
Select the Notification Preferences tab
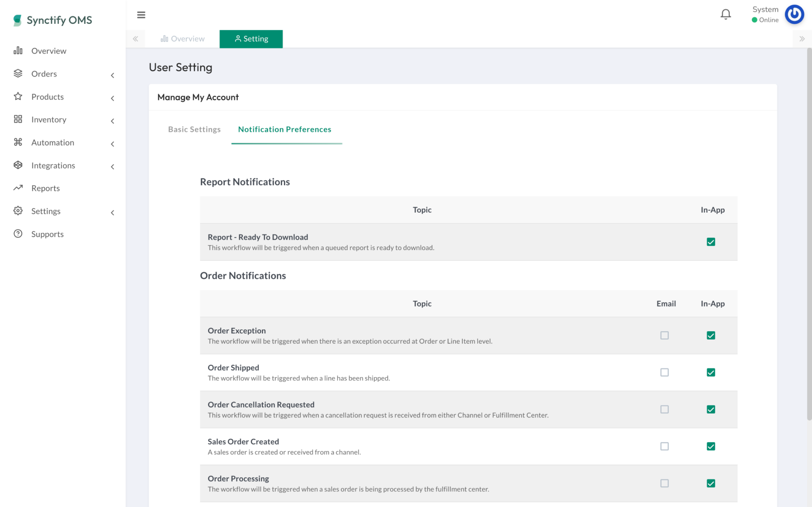tap(285, 129)
